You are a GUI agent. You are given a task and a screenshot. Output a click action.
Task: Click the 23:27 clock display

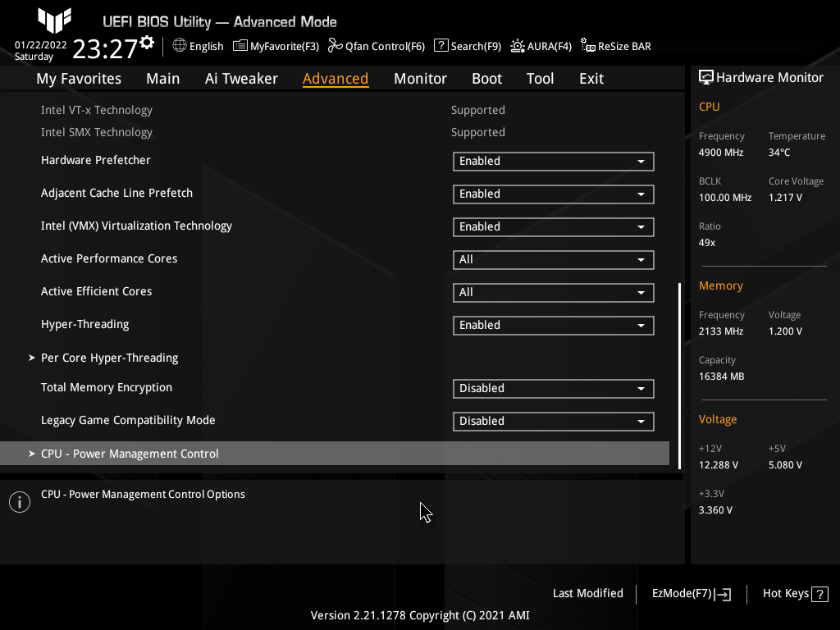pyautogui.click(x=105, y=48)
